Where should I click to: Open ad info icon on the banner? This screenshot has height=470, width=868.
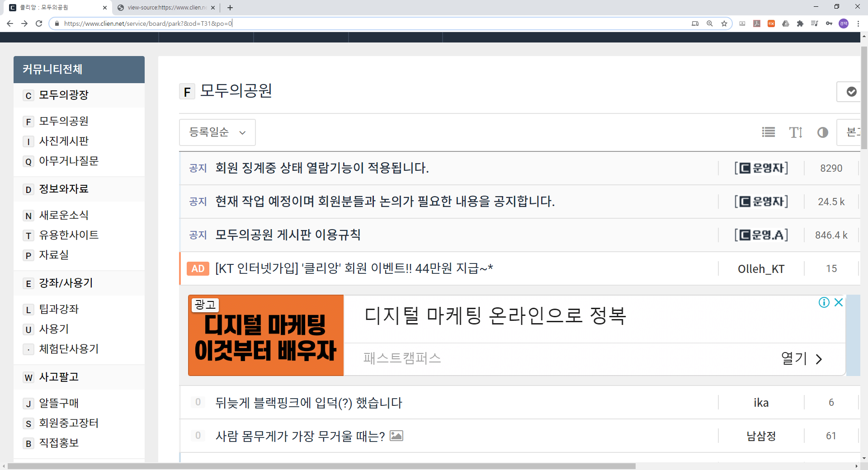(824, 302)
